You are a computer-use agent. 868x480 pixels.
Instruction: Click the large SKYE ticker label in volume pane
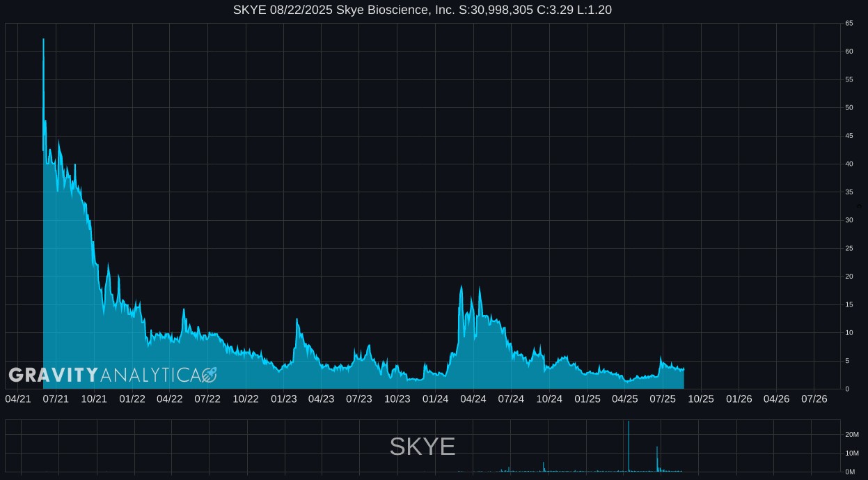(423, 447)
